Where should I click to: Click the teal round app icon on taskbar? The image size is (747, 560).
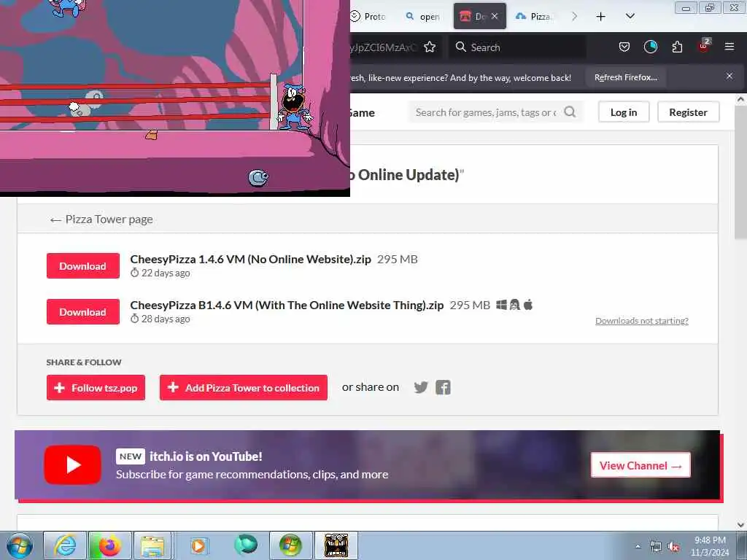point(246,545)
